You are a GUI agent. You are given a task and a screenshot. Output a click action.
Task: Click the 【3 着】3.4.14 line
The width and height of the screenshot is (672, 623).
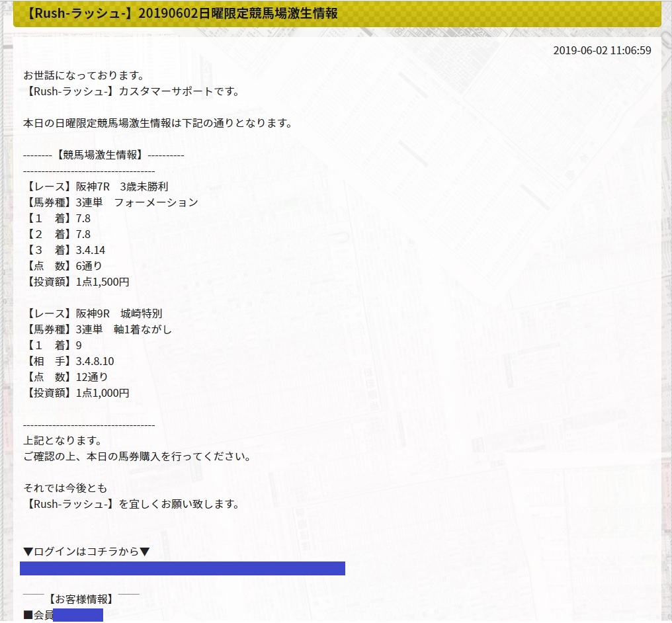click(65, 250)
